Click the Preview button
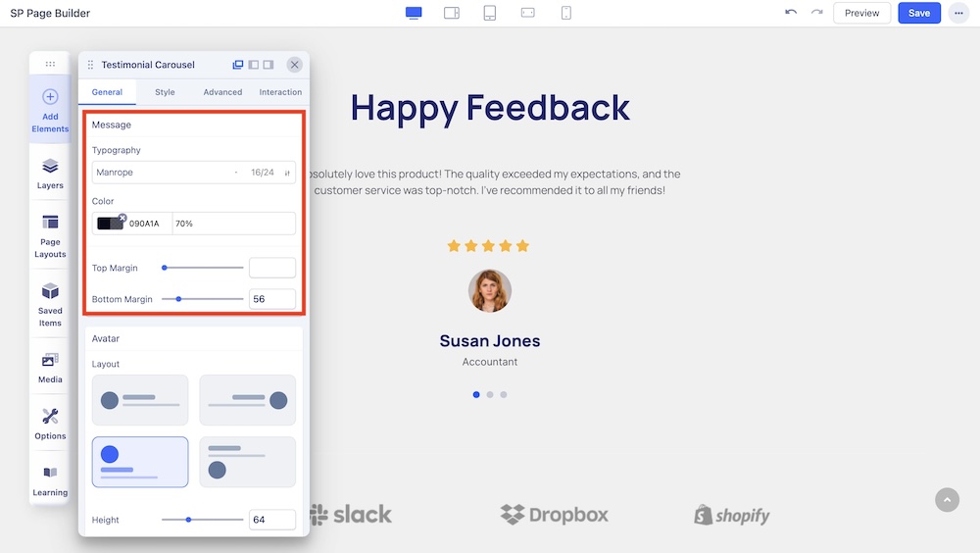Image resolution: width=980 pixels, height=553 pixels. (x=861, y=13)
